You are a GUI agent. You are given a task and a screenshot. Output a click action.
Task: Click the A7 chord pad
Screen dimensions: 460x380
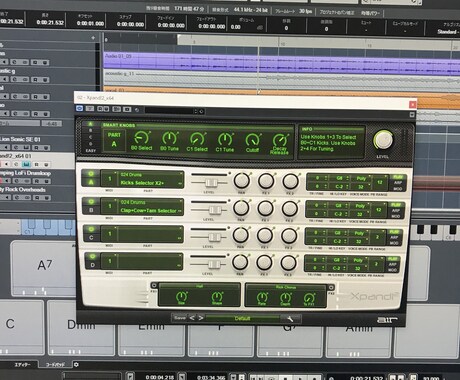(44, 267)
